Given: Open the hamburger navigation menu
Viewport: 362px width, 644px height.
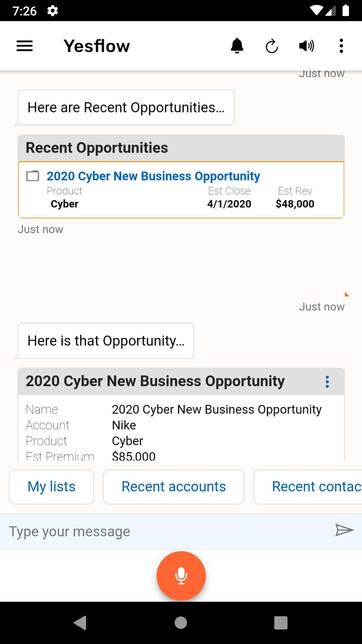Looking at the screenshot, I should coord(24,46).
